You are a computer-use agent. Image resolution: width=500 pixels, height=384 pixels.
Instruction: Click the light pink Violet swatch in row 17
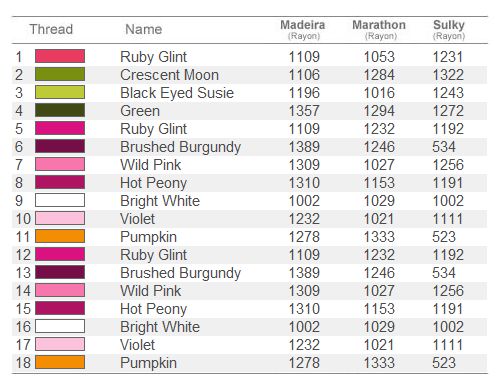[60, 344]
